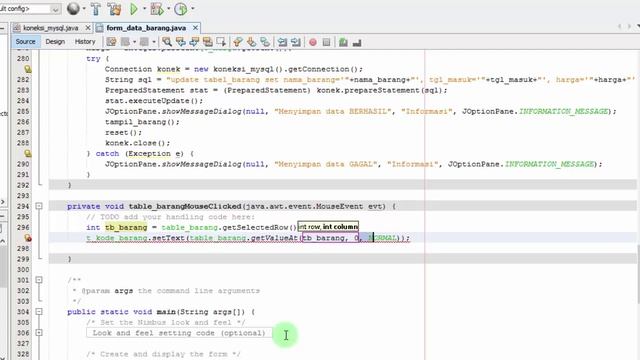Toggle a breakpoint on line number 296
The height and width of the screenshot is (360, 640).
click(x=23, y=227)
